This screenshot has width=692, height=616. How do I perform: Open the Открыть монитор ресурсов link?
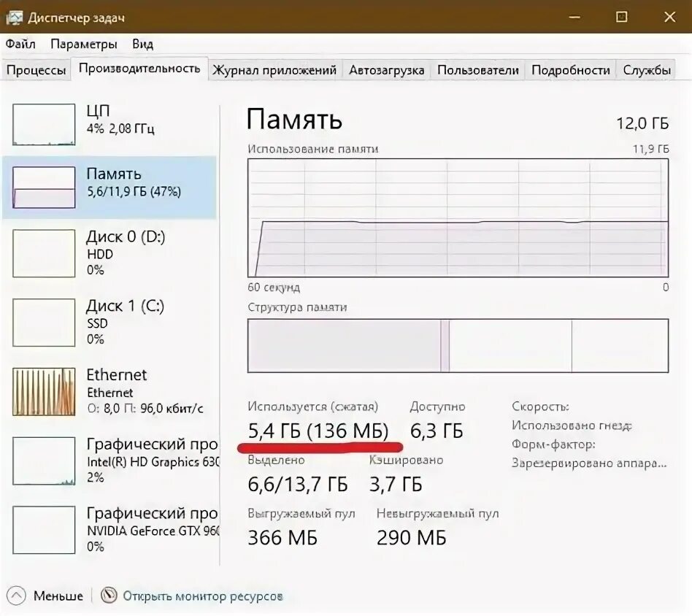pyautogui.click(x=203, y=596)
